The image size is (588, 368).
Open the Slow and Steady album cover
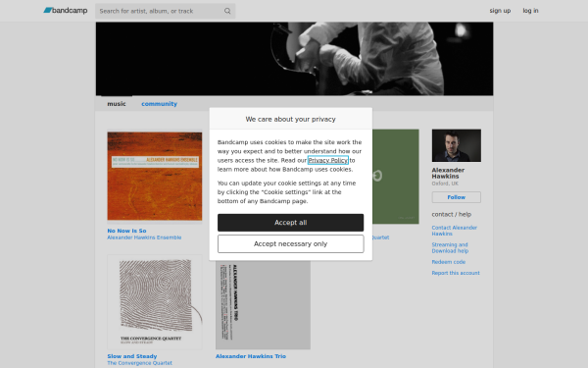(x=155, y=302)
